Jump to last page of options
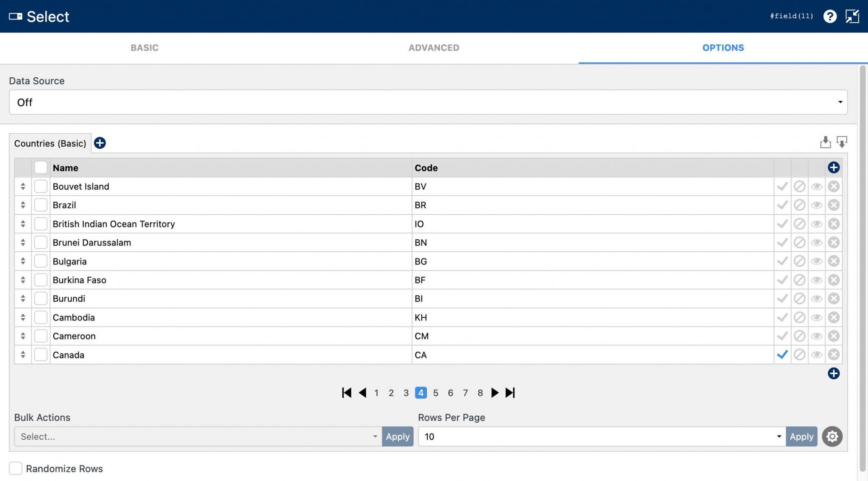The height and width of the screenshot is (481, 868). (x=510, y=393)
